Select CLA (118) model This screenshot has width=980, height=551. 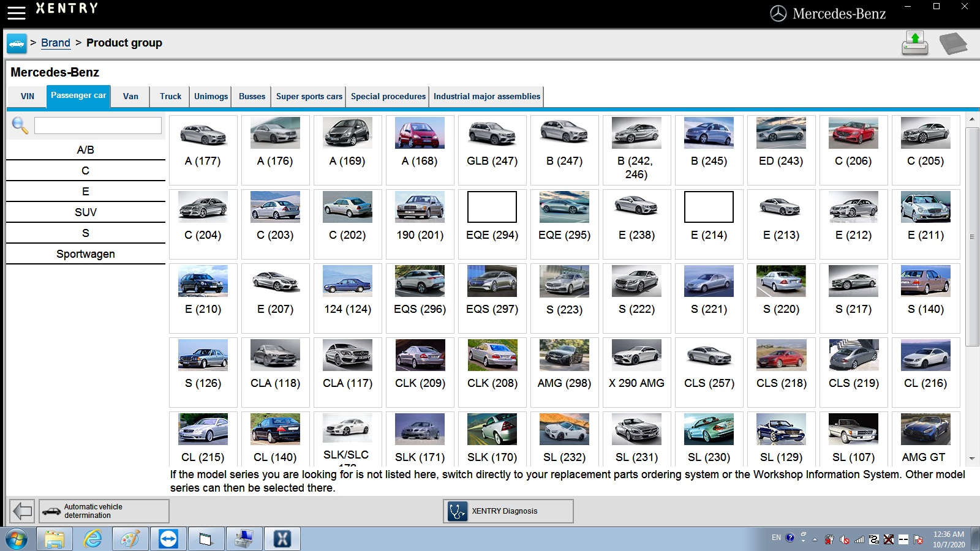pyautogui.click(x=275, y=372)
